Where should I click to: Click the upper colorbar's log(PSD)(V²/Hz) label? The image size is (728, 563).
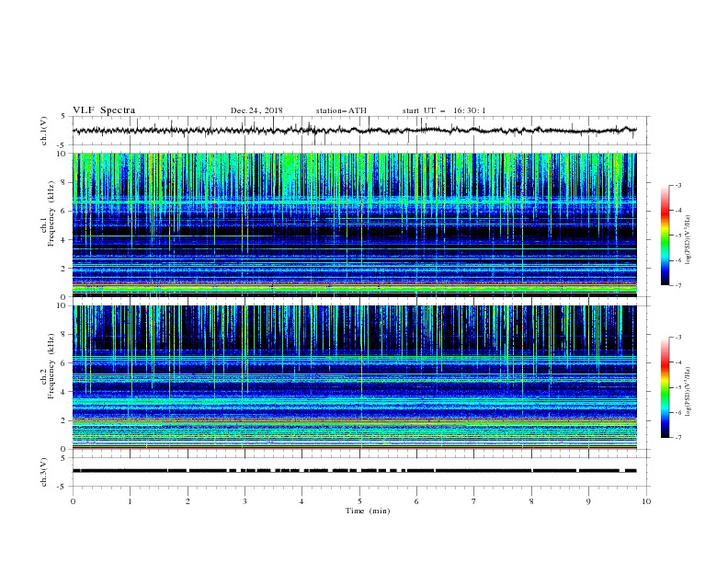click(x=688, y=240)
